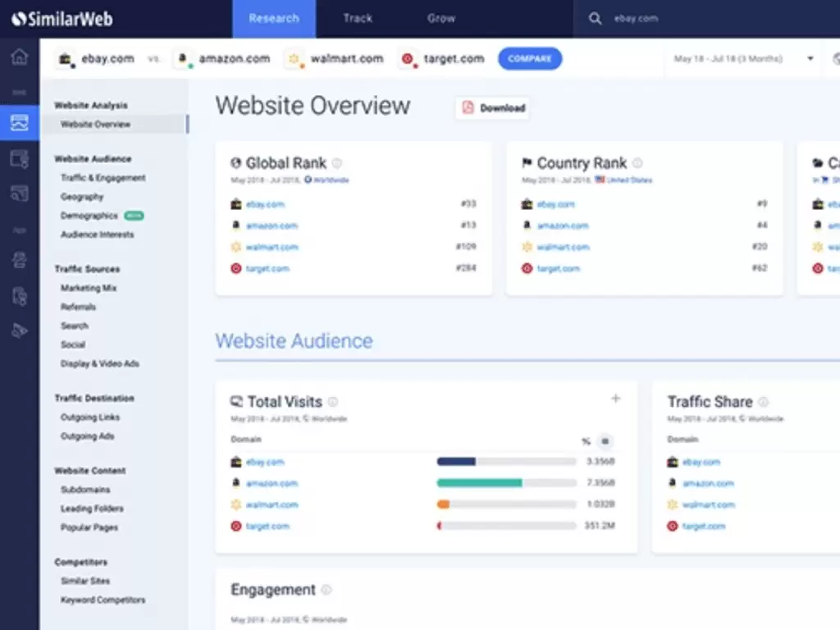Toggle percentage view on Total Visits chart
Image resolution: width=840 pixels, height=630 pixels.
click(586, 441)
